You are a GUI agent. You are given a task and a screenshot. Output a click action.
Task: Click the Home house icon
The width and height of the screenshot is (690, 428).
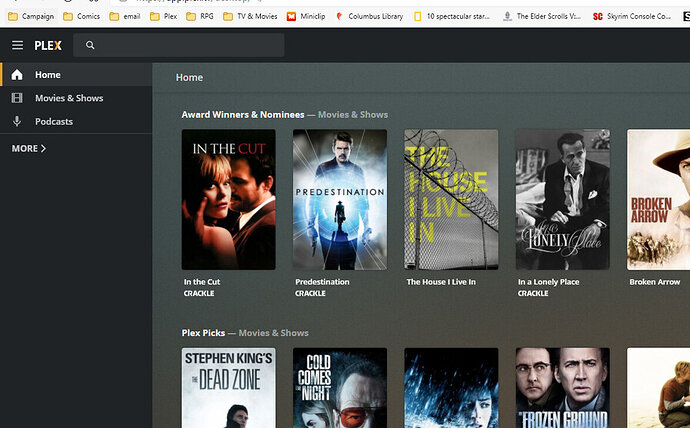[x=17, y=75]
